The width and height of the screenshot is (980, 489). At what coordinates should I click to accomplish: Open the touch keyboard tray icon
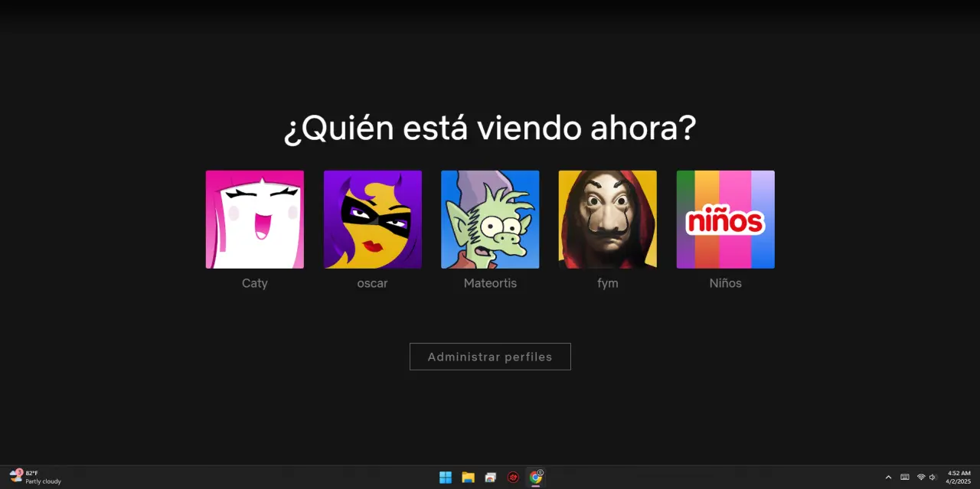tap(905, 478)
